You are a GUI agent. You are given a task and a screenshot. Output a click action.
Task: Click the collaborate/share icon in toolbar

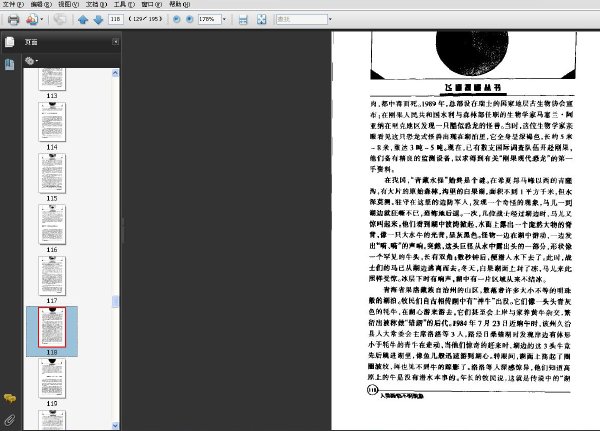(x=32, y=19)
